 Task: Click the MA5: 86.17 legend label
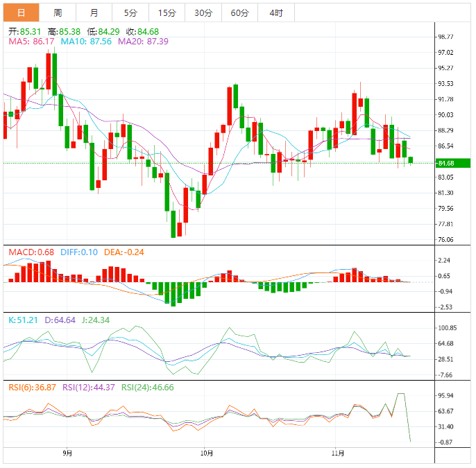(x=31, y=42)
